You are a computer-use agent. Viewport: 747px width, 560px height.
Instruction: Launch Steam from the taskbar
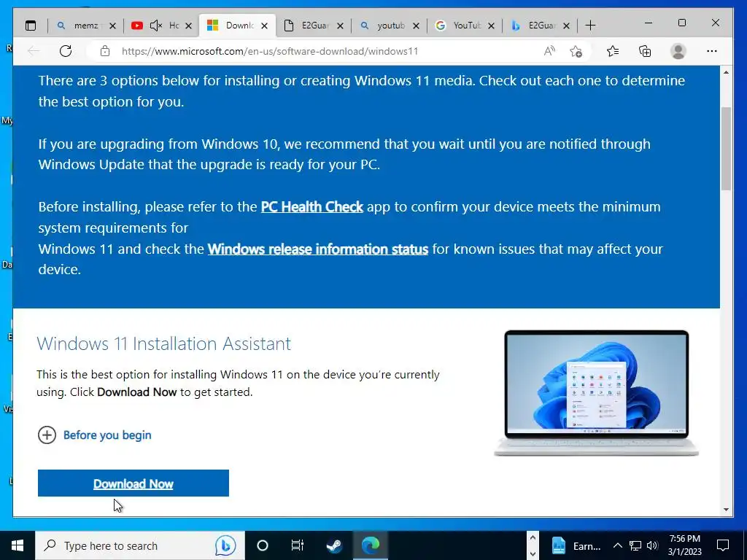tap(334, 545)
